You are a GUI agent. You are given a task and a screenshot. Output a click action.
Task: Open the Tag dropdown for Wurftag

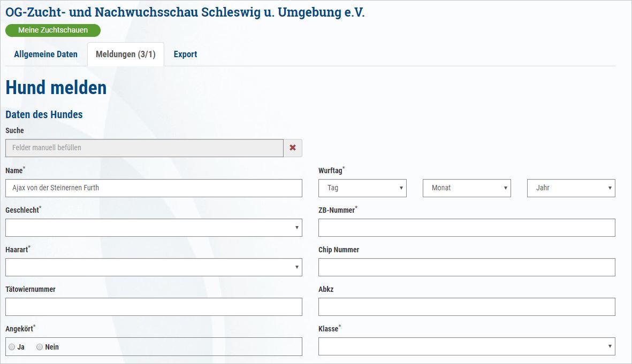point(362,188)
